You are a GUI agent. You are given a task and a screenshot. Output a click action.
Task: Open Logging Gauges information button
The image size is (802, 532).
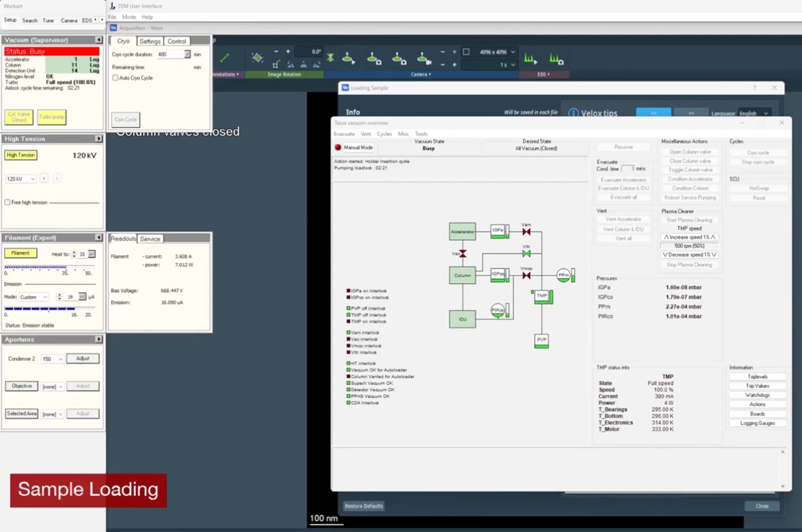[x=758, y=423]
